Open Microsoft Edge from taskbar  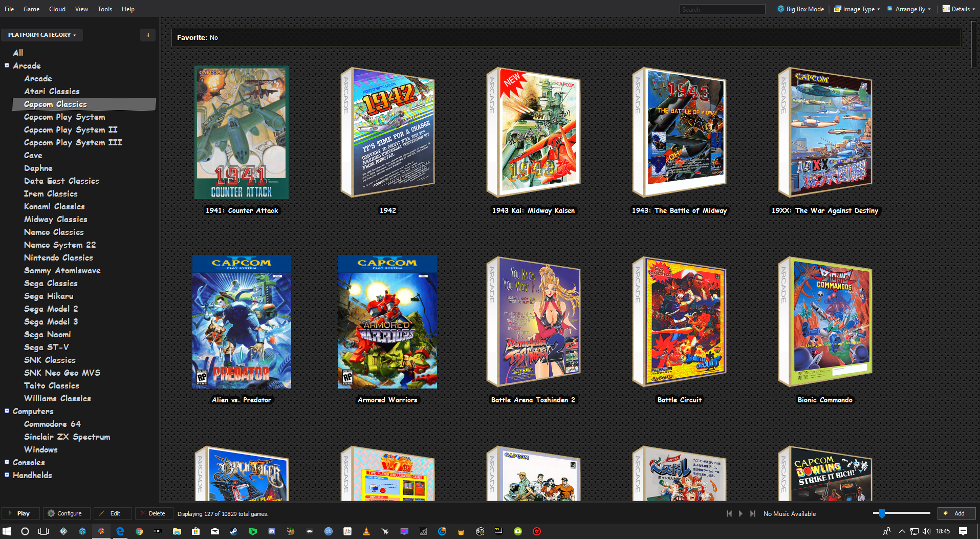click(x=120, y=531)
